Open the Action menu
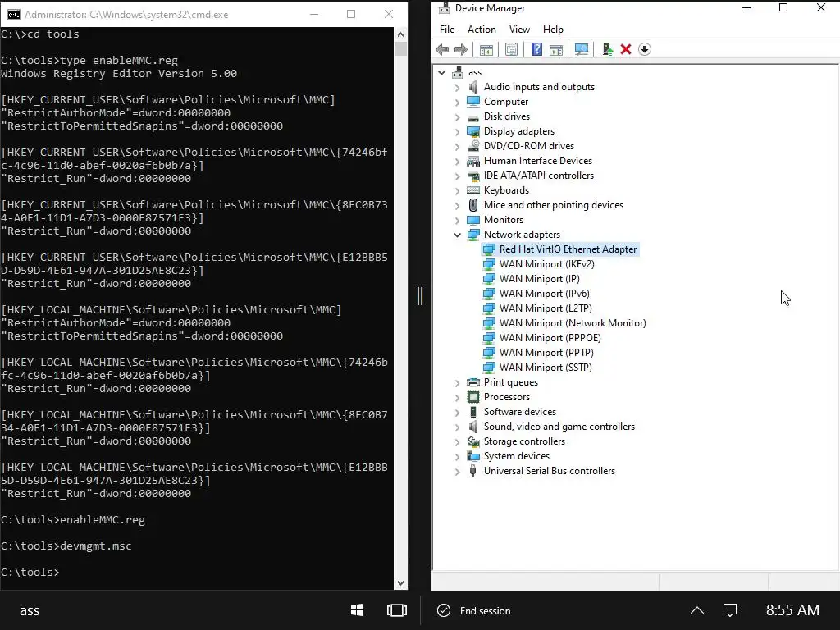The image size is (840, 630). (x=482, y=30)
